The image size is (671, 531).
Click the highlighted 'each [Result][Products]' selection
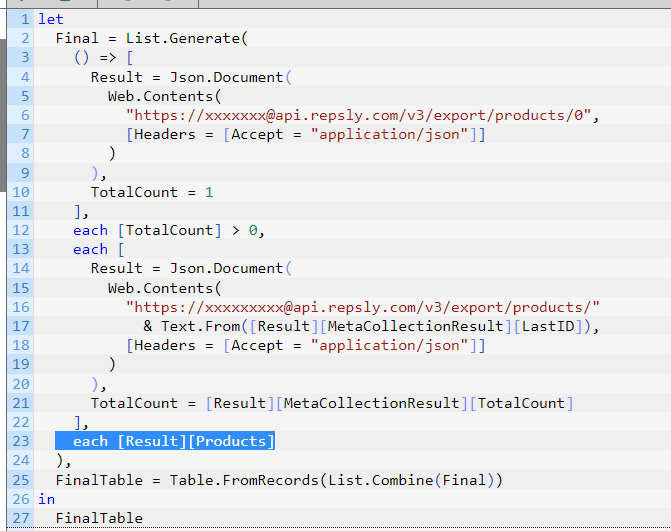click(x=165, y=441)
